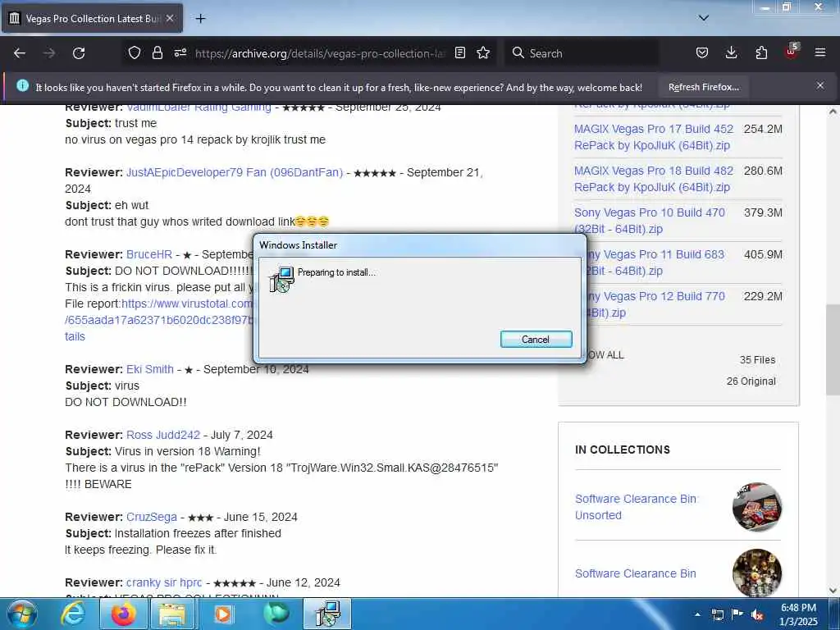Download Sony Vegas Pro 10 Build 470 zip
The width and height of the screenshot is (840, 630).
coord(650,221)
